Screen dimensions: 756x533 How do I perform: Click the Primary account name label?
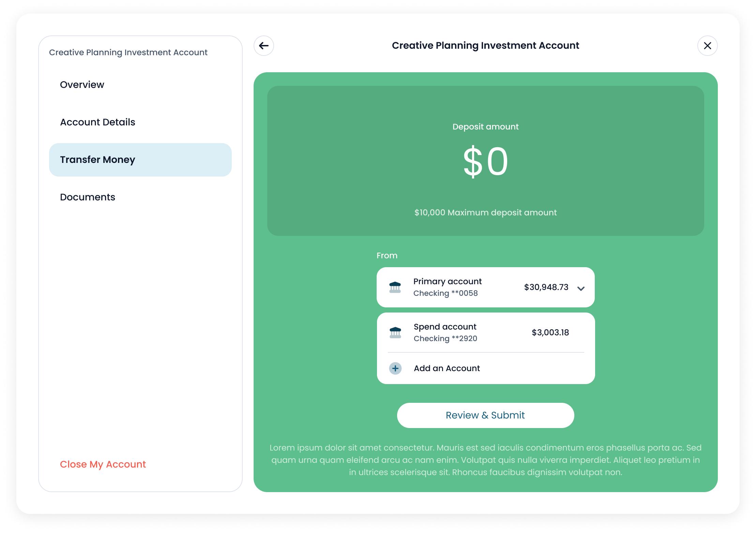[x=447, y=281]
